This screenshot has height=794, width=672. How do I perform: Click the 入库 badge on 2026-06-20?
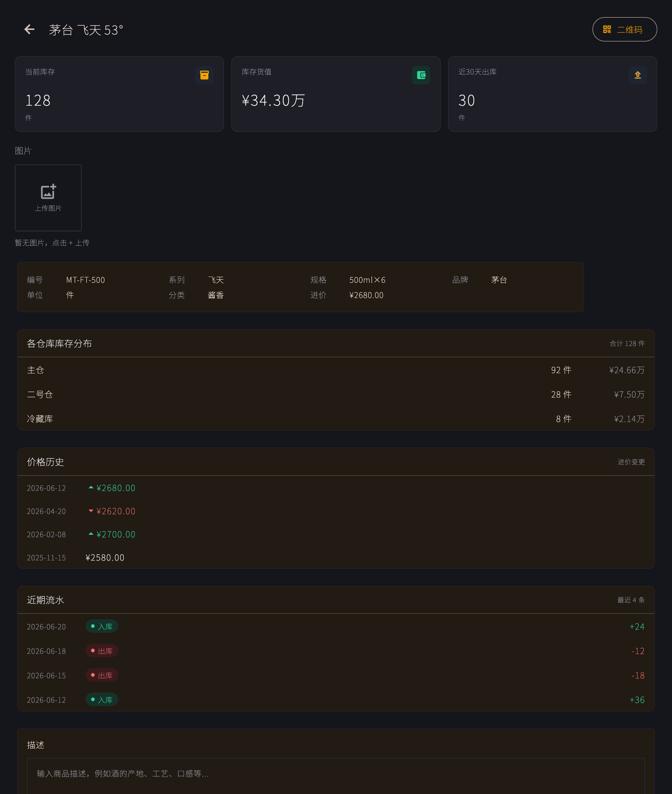(102, 626)
